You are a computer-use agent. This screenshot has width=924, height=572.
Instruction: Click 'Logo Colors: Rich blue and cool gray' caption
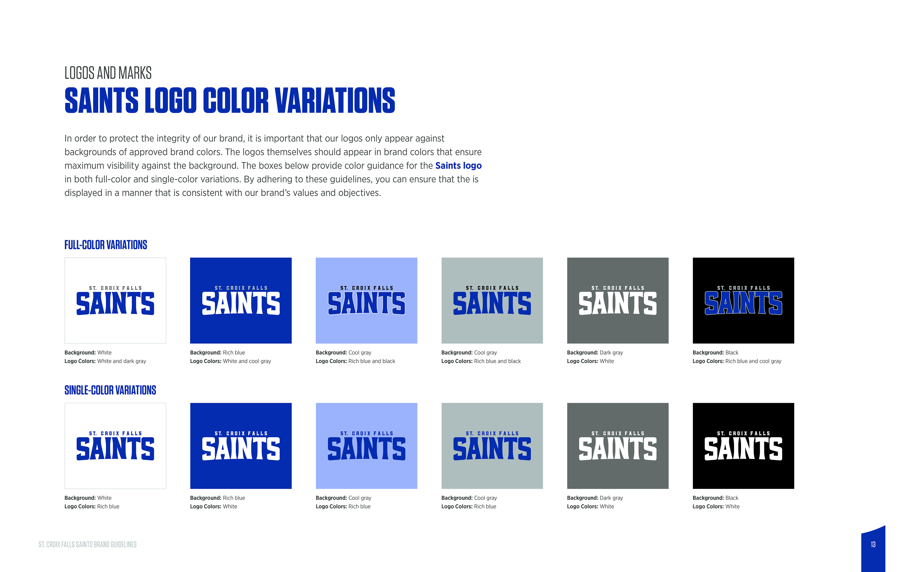(737, 361)
